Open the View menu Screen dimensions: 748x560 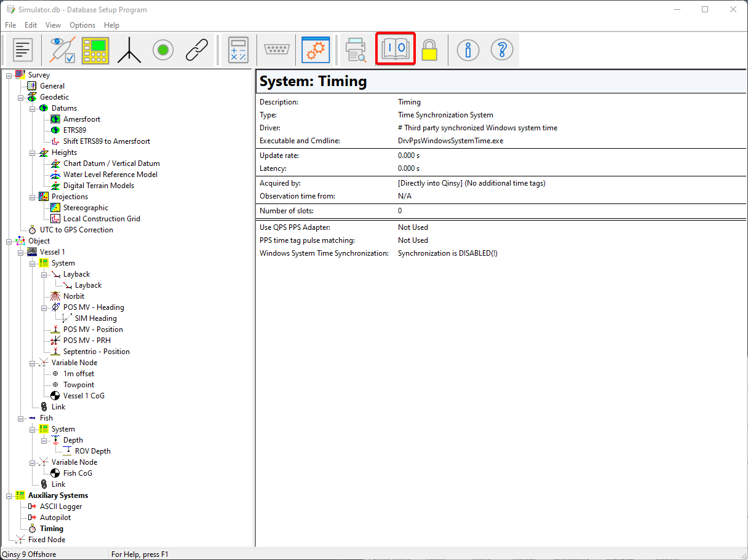(53, 25)
